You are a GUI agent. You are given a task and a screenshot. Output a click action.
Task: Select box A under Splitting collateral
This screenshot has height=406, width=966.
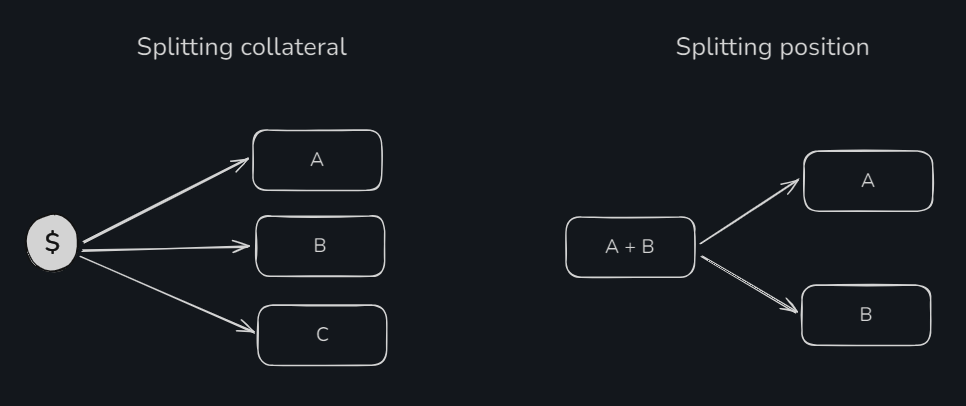pyautogui.click(x=317, y=160)
